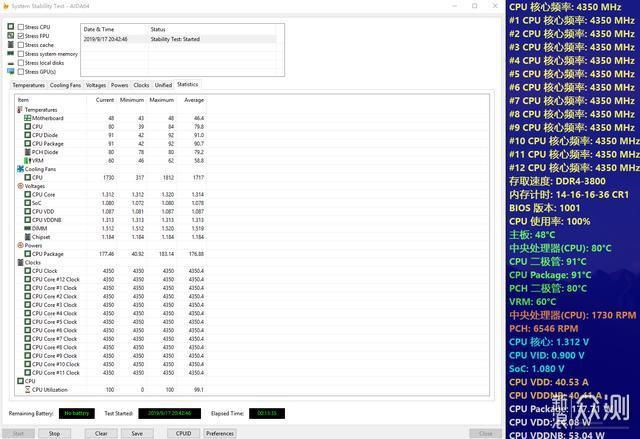Screen dimensions: 640x439
Task: Open the Preferences button
Action: 220,433
